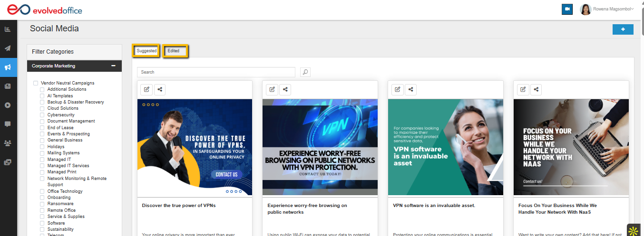
Task: Check Network Monitoring & Remote Support checkbox
Action: pos(42,179)
